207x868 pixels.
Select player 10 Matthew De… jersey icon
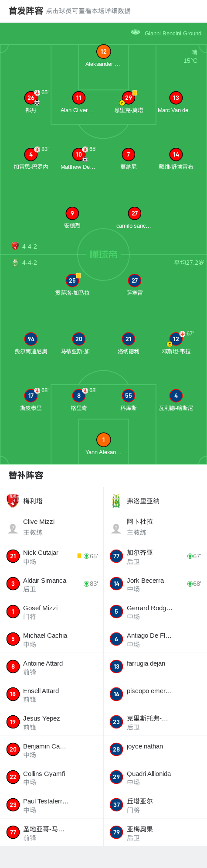click(x=79, y=154)
